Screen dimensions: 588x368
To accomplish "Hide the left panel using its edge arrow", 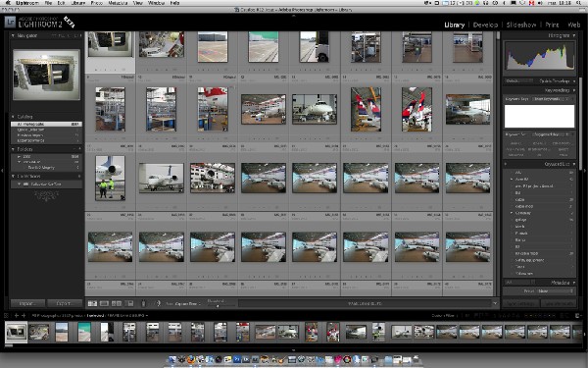I will tap(2, 171).
